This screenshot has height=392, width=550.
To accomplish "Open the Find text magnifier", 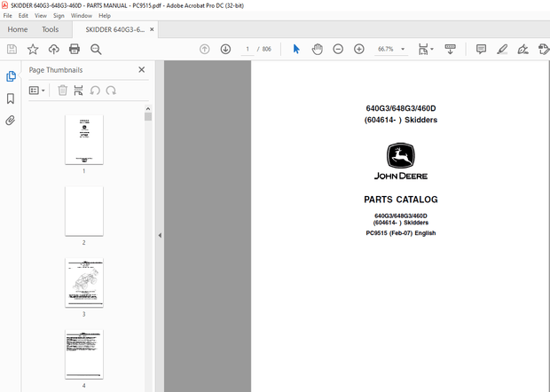I will [x=96, y=49].
